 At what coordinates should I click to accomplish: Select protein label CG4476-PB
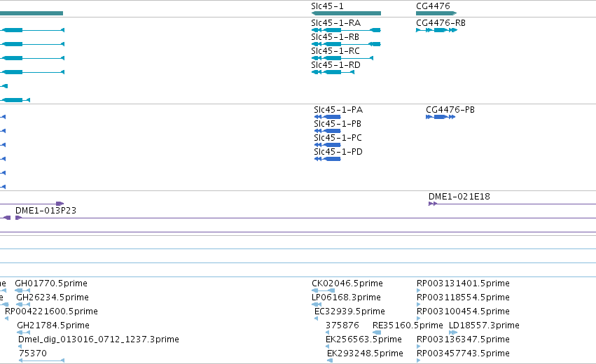pyautogui.click(x=450, y=110)
